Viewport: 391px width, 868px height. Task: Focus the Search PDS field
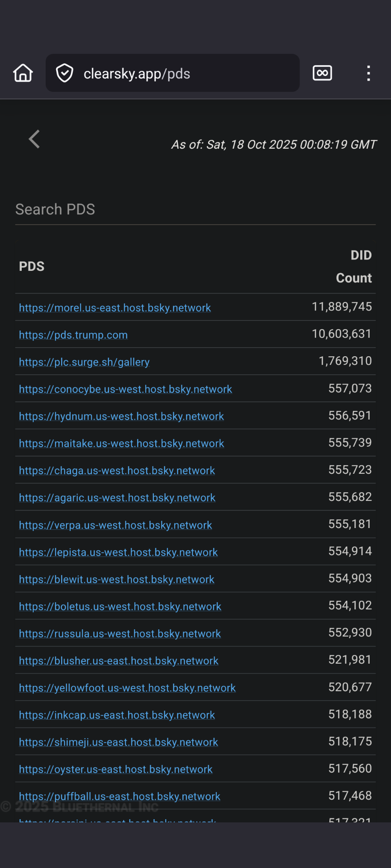click(x=195, y=210)
